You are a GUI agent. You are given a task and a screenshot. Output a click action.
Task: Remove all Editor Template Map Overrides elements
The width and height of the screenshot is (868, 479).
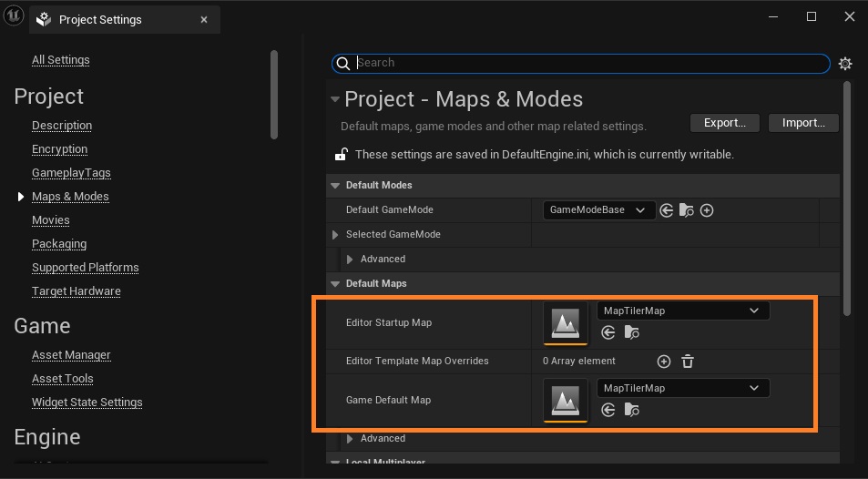[x=688, y=362]
